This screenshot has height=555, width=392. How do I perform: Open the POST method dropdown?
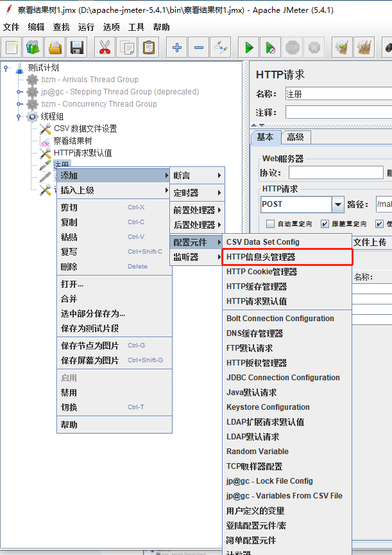338,204
